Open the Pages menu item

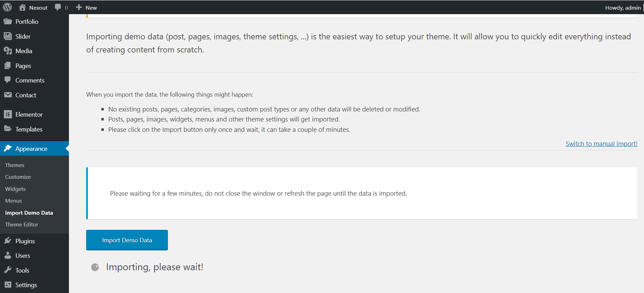tap(23, 66)
